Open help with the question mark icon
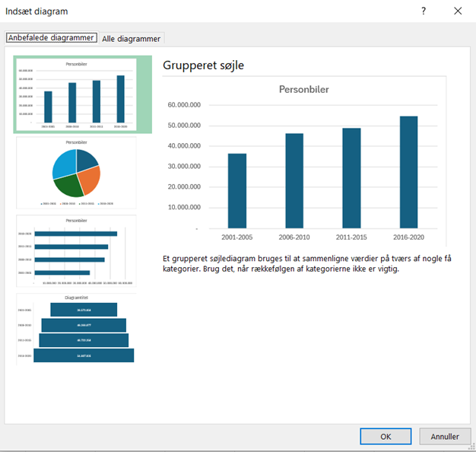Screen dimensions: 476x452 click(424, 11)
